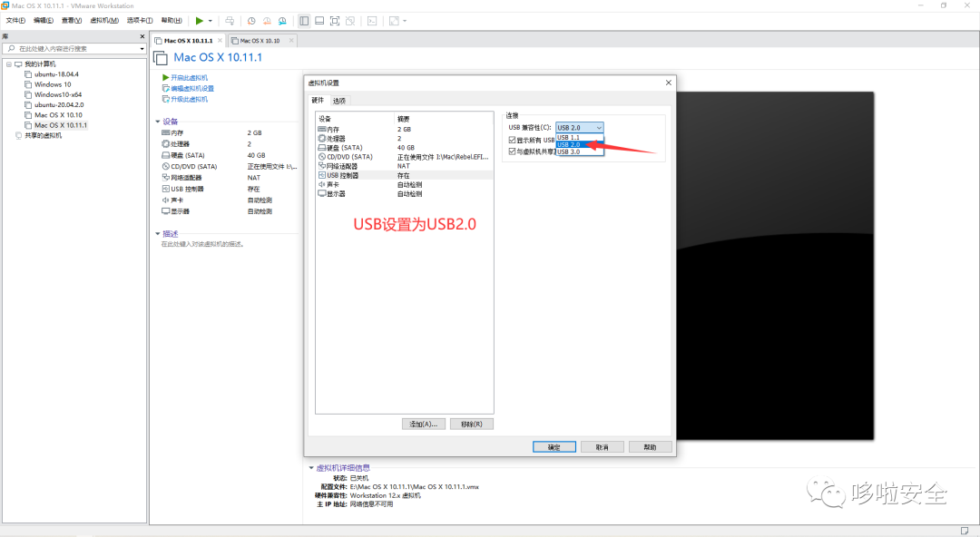
Task: Switch to the Mac OS X 10.10 tab
Action: [260, 41]
